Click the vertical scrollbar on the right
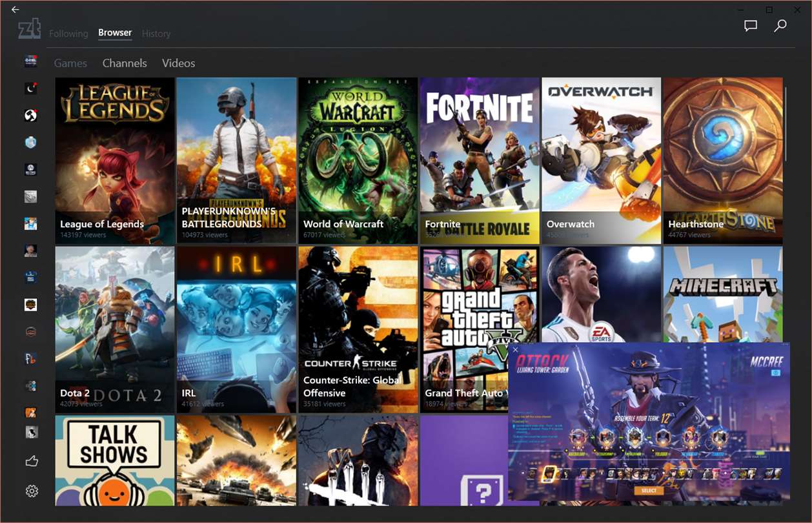The image size is (812, 523). (x=786, y=123)
